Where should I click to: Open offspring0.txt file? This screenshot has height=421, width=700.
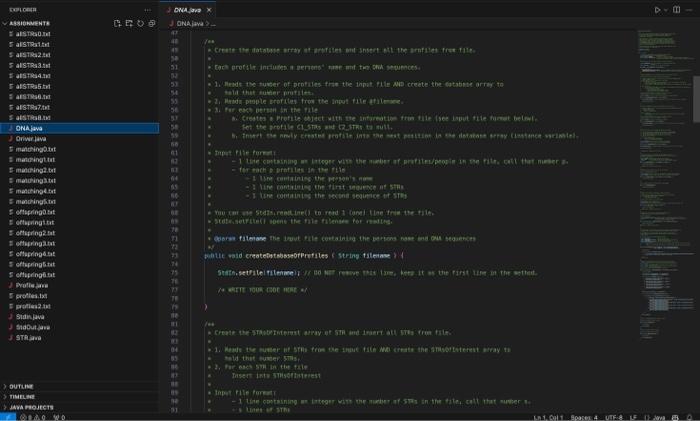pos(79,213)
